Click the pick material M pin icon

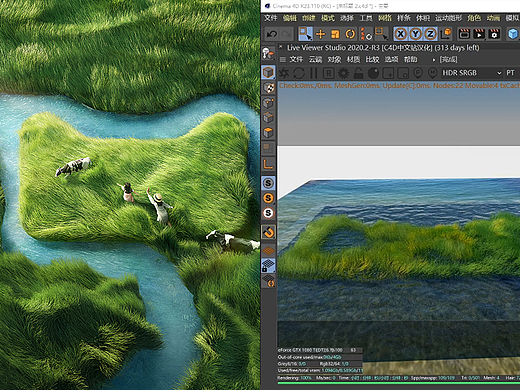point(433,73)
